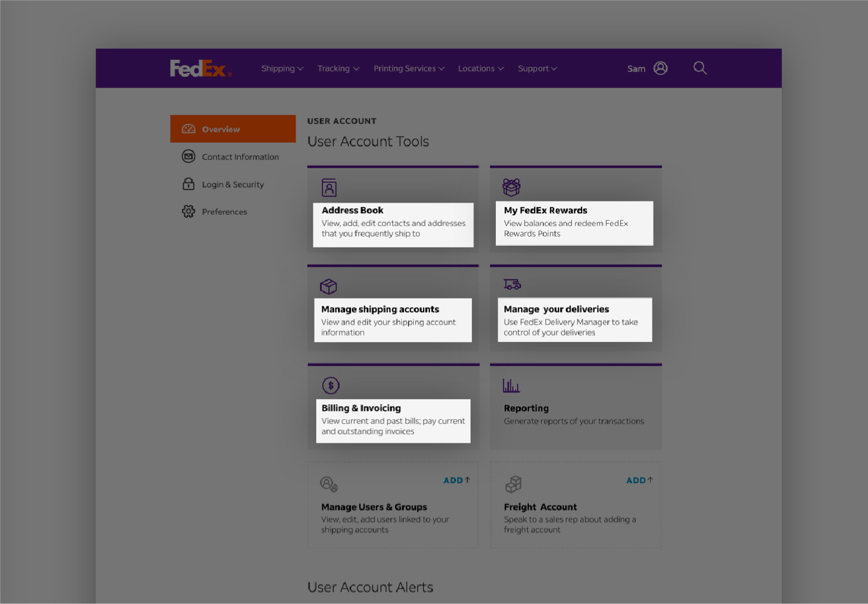The width and height of the screenshot is (868, 604).
Task: Click the Freight Account title
Action: point(540,507)
